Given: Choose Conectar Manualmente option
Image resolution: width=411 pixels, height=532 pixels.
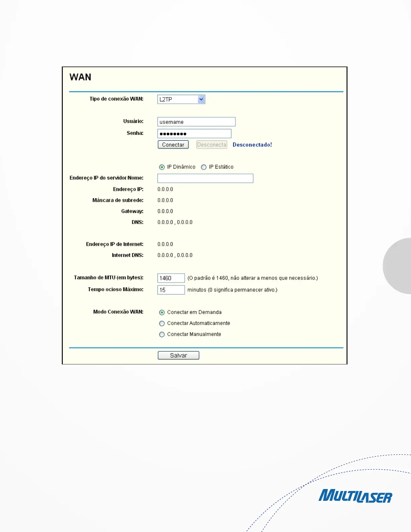Looking at the screenshot, I should tap(162, 335).
